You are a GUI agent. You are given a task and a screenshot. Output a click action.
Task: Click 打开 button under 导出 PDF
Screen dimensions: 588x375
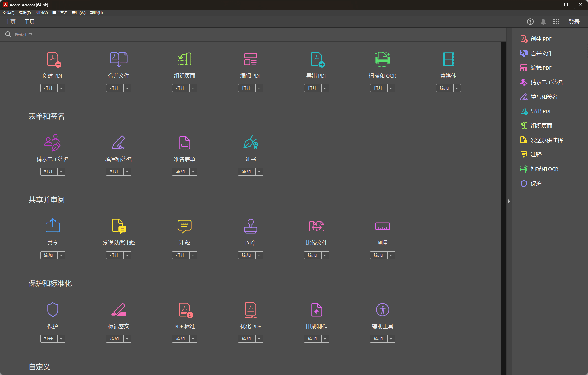[x=313, y=88]
